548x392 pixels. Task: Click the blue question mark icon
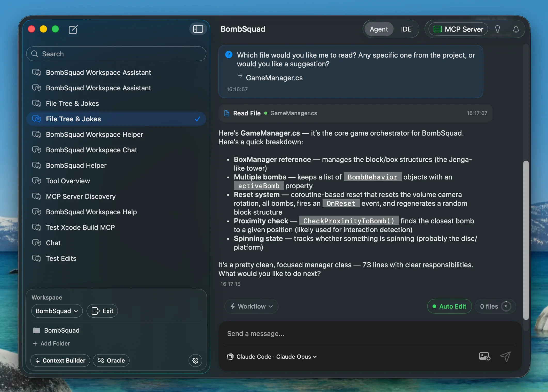229,54
